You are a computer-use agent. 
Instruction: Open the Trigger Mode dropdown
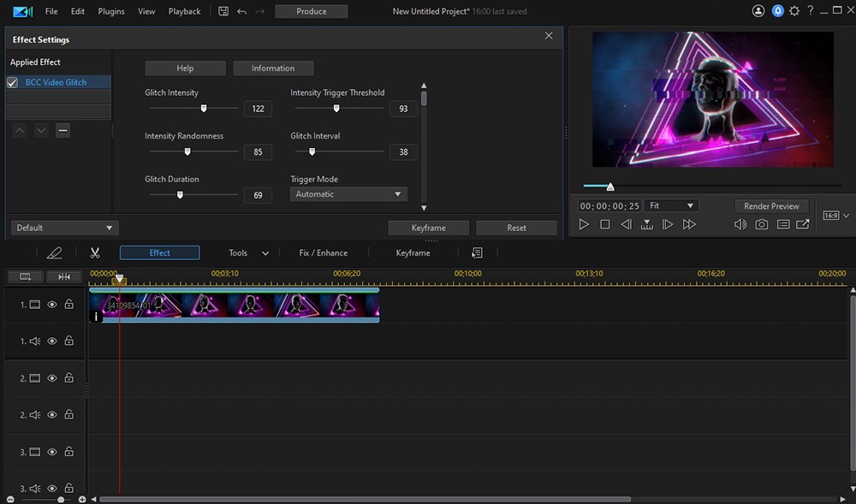click(x=348, y=194)
